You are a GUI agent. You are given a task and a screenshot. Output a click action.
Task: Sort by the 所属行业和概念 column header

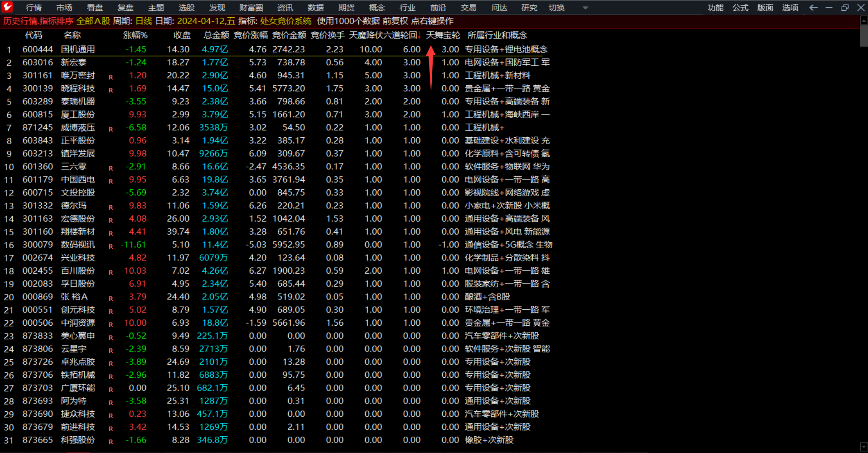[497, 35]
